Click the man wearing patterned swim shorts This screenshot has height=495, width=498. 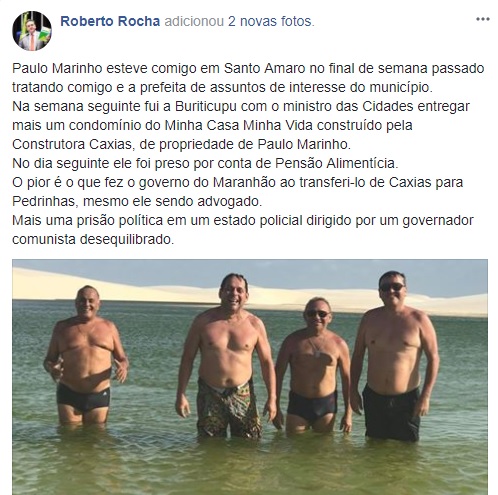[x=227, y=356]
